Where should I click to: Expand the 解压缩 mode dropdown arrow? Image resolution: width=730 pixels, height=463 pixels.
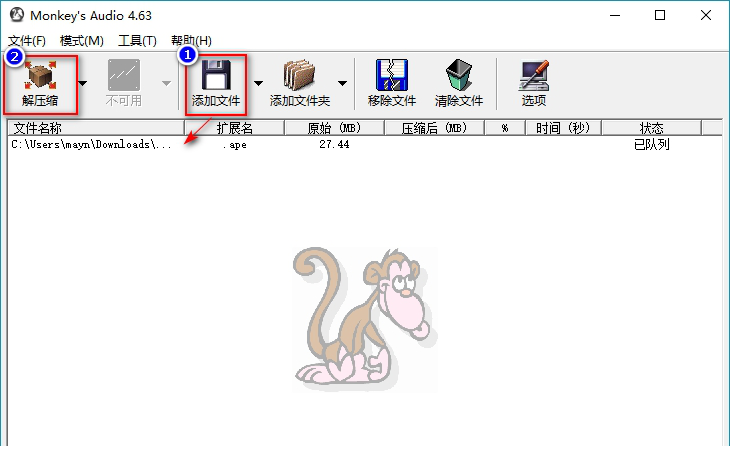pyautogui.click(x=82, y=83)
